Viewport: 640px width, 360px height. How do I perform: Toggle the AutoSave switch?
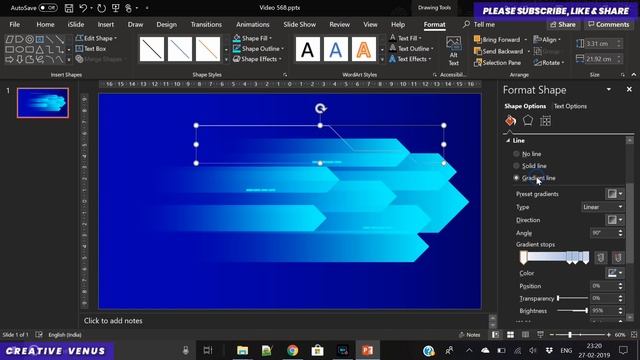point(48,8)
